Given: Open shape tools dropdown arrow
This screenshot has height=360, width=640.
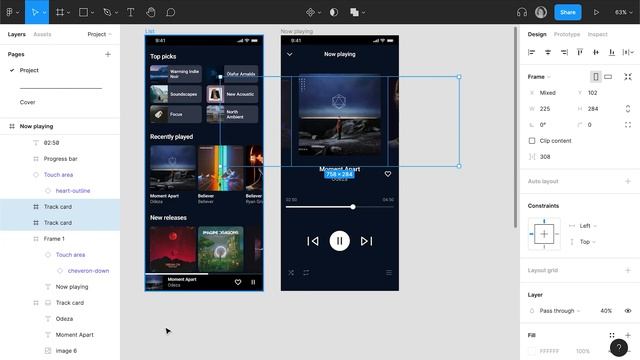Looking at the screenshot, I should [x=92, y=13].
